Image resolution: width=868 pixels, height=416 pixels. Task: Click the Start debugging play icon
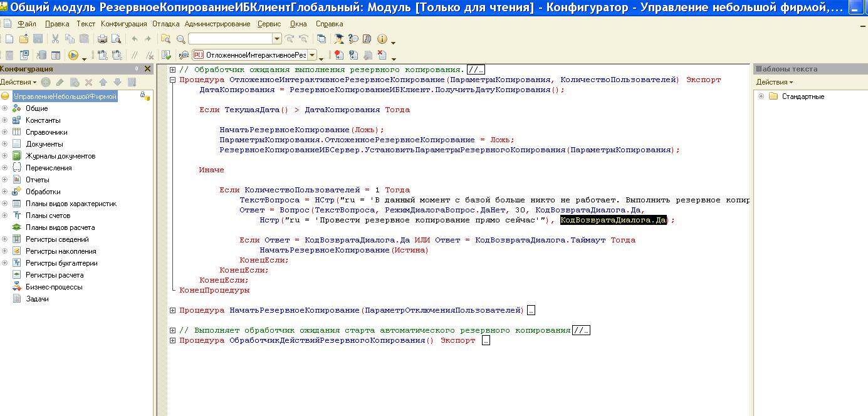[x=73, y=55]
